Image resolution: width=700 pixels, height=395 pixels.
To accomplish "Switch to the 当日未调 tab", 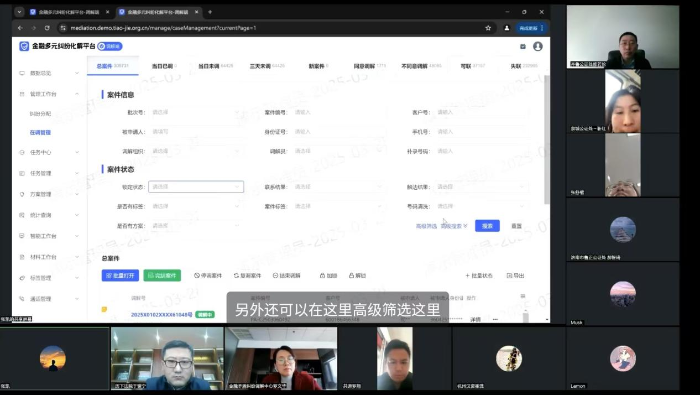I will (216, 66).
